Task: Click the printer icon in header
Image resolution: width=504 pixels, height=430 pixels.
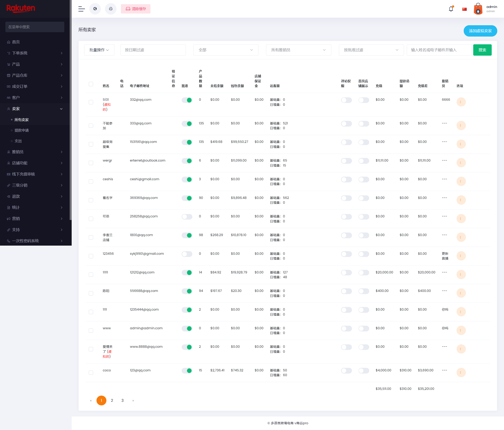Action: click(111, 9)
